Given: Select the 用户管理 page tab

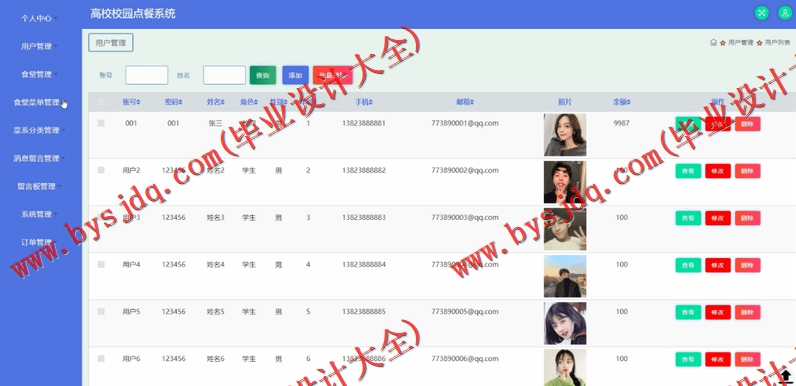Looking at the screenshot, I should 111,43.
